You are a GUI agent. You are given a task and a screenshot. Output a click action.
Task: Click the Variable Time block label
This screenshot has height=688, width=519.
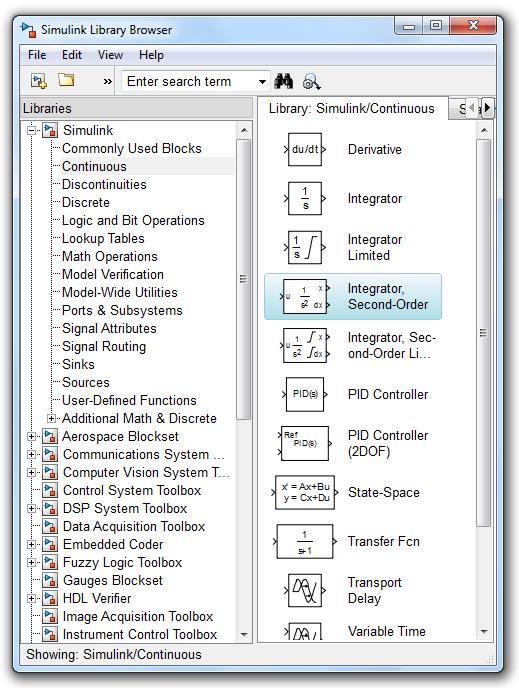[387, 631]
